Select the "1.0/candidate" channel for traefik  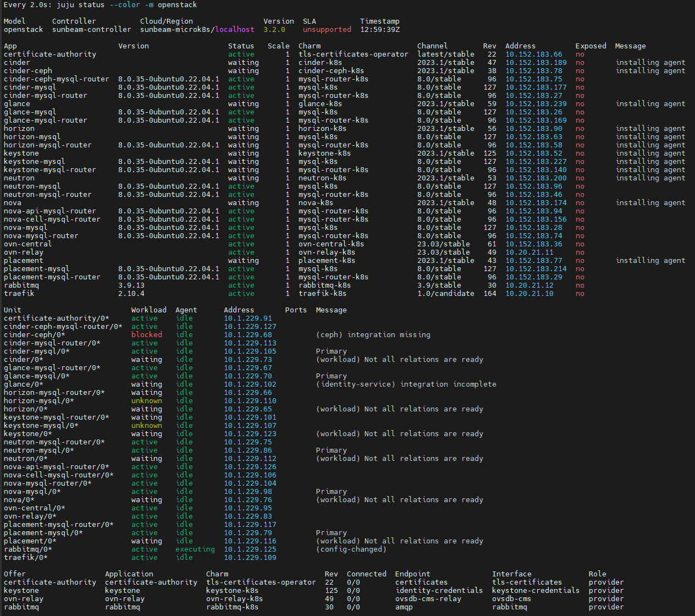click(x=445, y=294)
